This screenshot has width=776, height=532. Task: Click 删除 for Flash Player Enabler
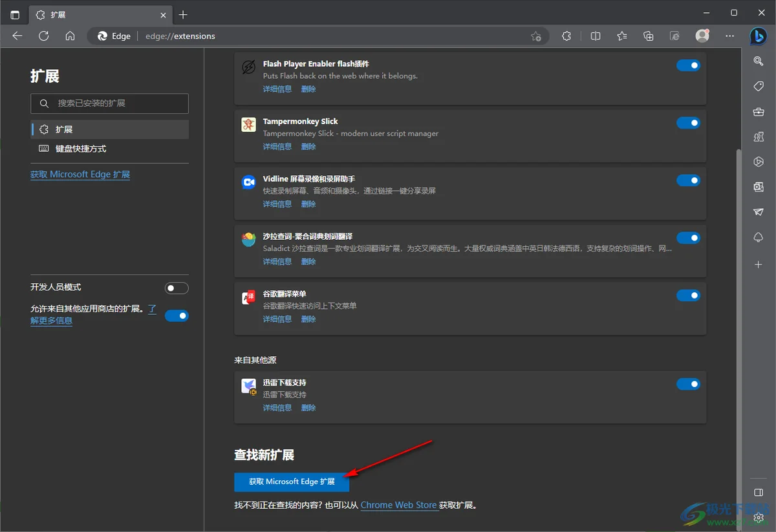pyautogui.click(x=308, y=89)
